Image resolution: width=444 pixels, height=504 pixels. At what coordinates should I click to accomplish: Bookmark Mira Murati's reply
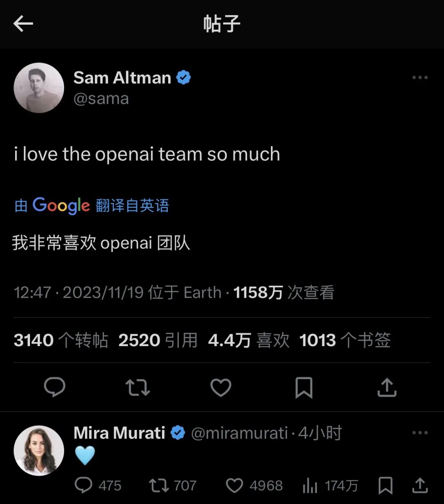(385, 486)
